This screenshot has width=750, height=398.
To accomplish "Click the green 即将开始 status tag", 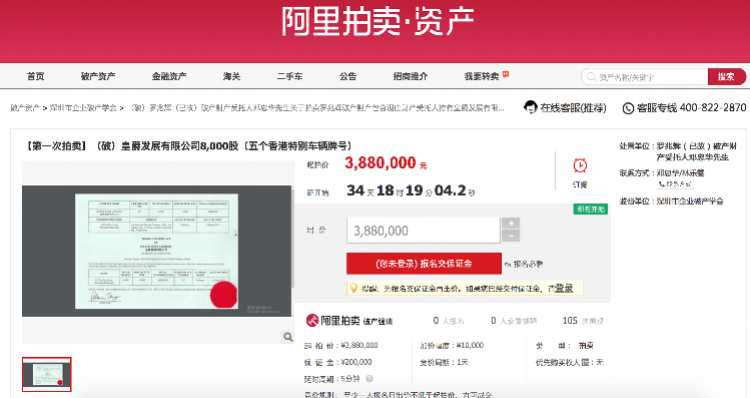I will 591,209.
